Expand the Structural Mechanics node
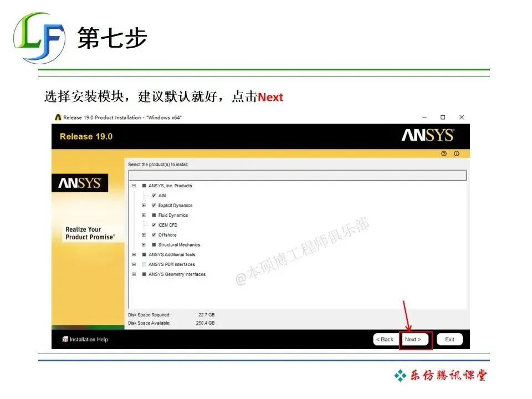Screen dimensions: 532x399 click(x=144, y=244)
